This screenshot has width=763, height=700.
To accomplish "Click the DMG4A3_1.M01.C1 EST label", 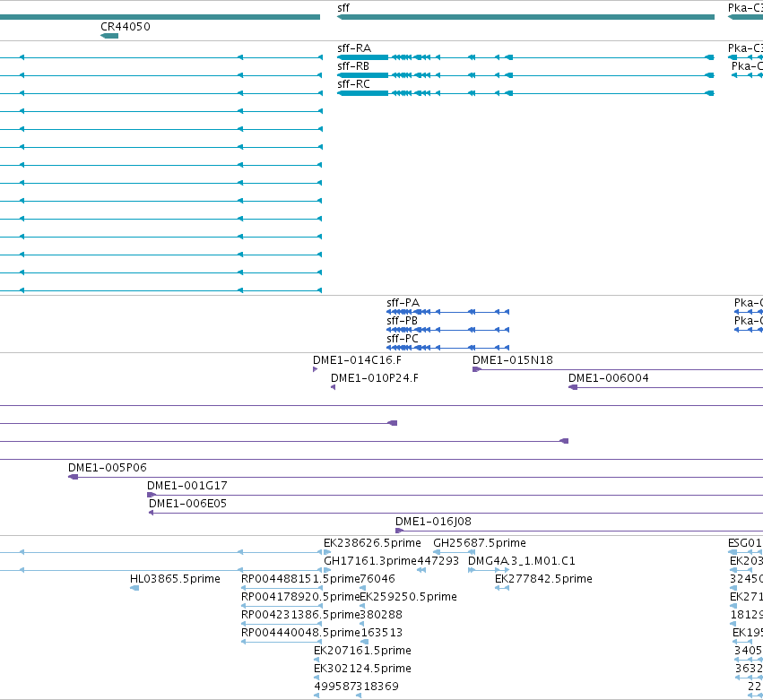I will point(522,561).
